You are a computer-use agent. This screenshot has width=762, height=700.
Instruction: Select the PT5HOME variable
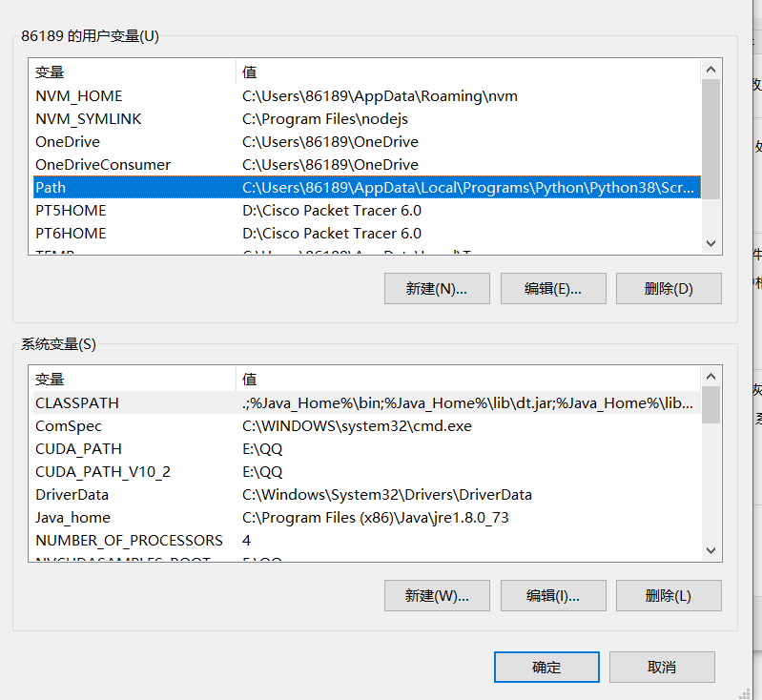point(367,210)
